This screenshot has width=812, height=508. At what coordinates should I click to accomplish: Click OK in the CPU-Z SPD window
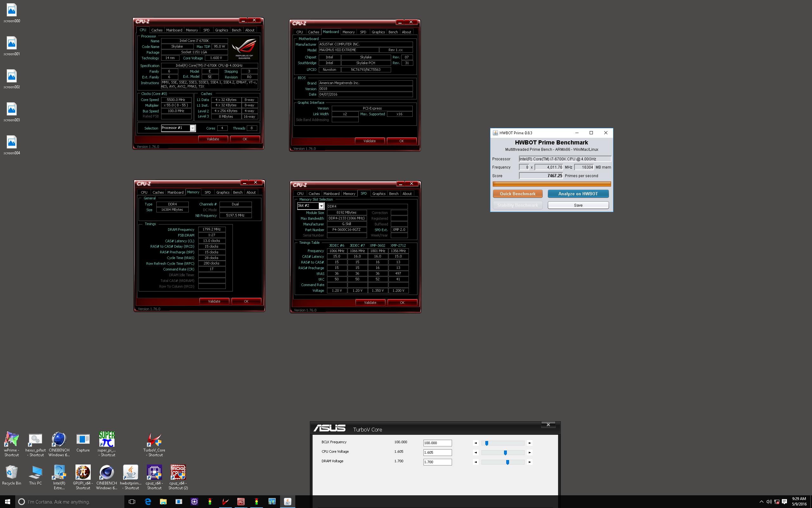tap(402, 303)
